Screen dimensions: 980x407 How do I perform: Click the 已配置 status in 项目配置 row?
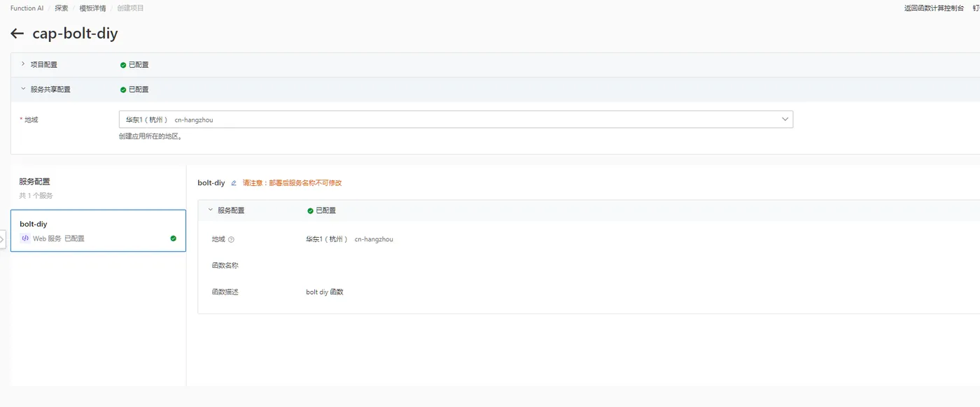pyautogui.click(x=139, y=65)
